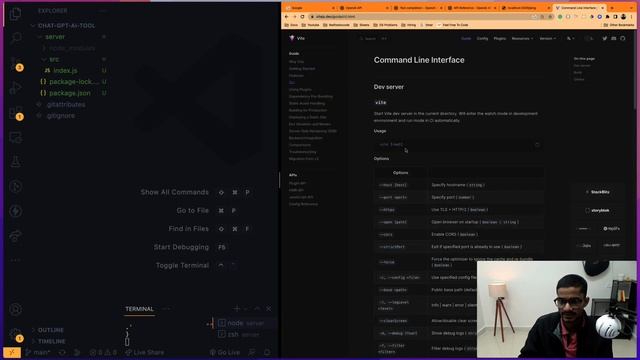Viewport: 640px width, 360px height.
Task: Go back in the Chrome browser
Action: tap(287, 17)
